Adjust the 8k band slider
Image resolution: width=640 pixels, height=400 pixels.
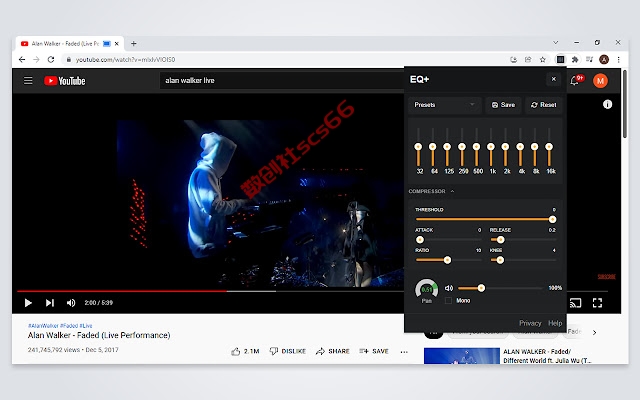[x=535, y=147]
